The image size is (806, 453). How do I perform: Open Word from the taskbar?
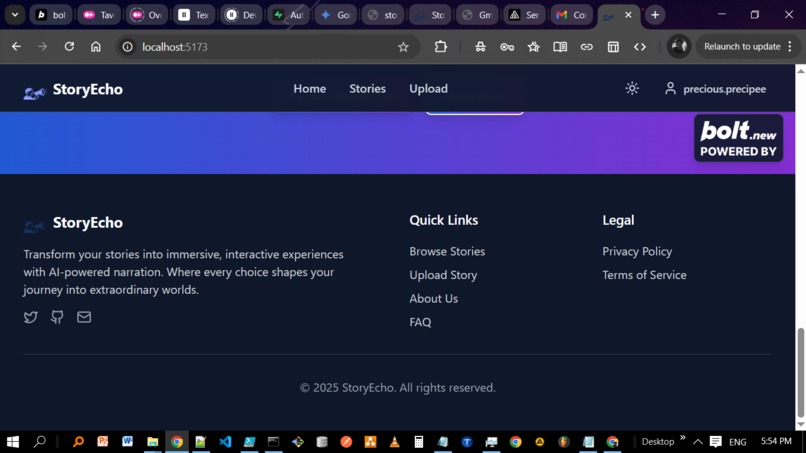click(127, 442)
